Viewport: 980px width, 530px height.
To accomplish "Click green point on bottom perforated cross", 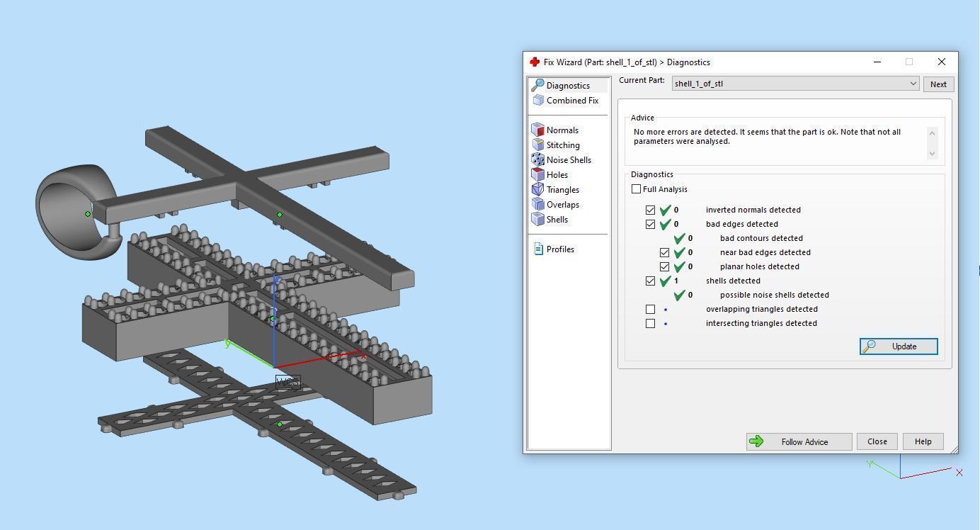I will pyautogui.click(x=280, y=424).
